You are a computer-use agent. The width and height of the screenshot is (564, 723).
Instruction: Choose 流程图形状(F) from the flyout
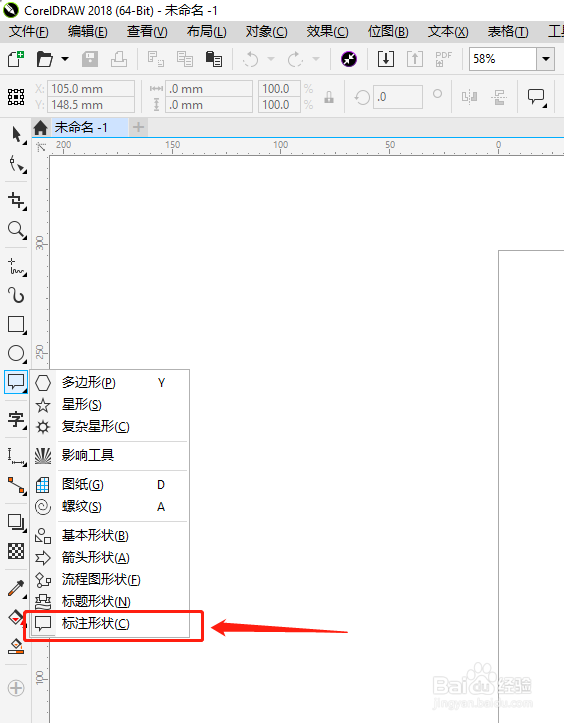click(x=111, y=579)
